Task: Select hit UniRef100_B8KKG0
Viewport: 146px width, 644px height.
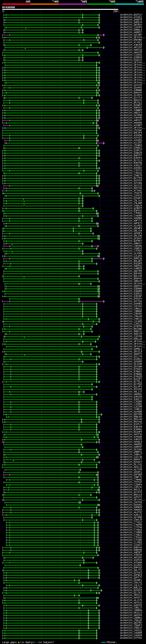Action: pos(131,93)
